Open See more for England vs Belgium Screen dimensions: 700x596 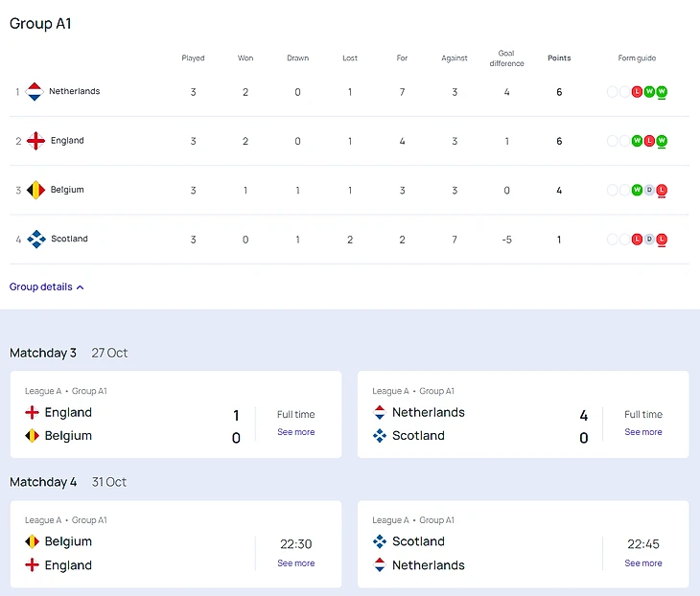pyautogui.click(x=295, y=432)
